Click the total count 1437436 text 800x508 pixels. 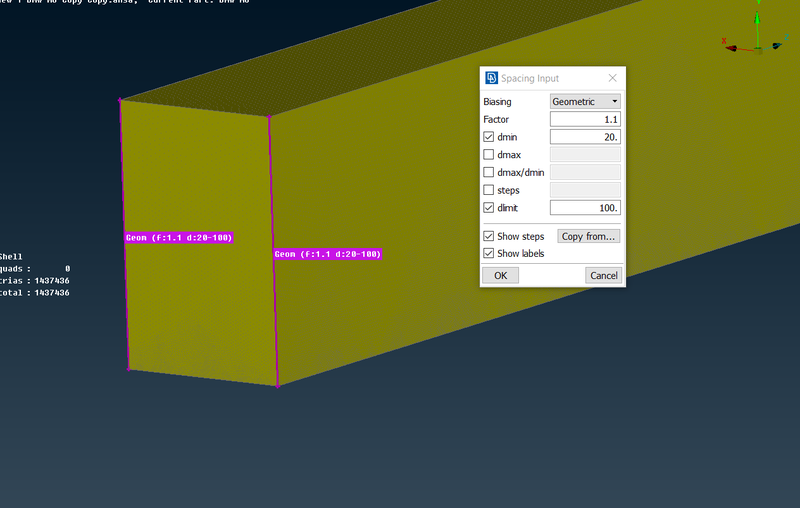pyautogui.click(x=52, y=293)
